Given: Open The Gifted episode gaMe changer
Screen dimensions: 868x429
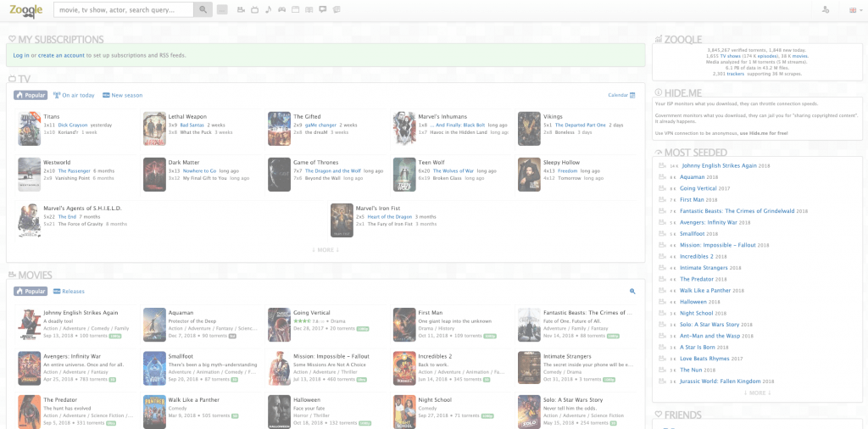Looking at the screenshot, I should (x=320, y=125).
